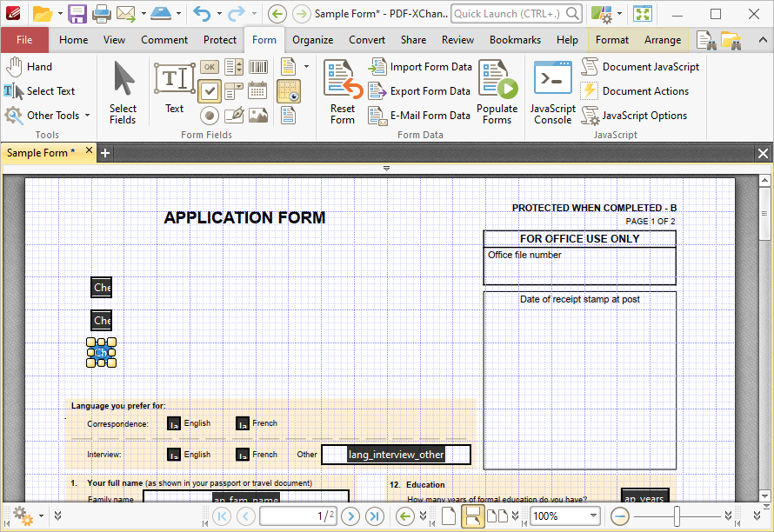Open the File menu
The image size is (774, 532).
[x=24, y=40]
